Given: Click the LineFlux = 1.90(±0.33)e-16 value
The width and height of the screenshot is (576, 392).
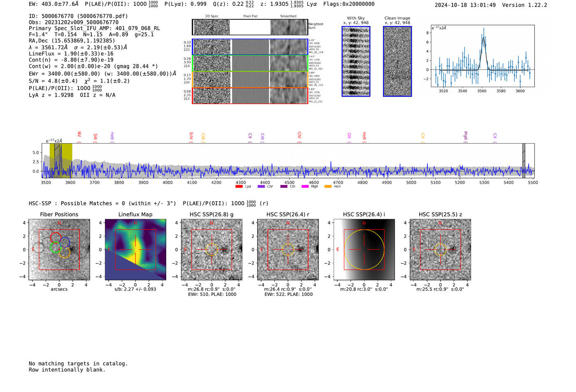Looking at the screenshot, I should pyautogui.click(x=71, y=53).
